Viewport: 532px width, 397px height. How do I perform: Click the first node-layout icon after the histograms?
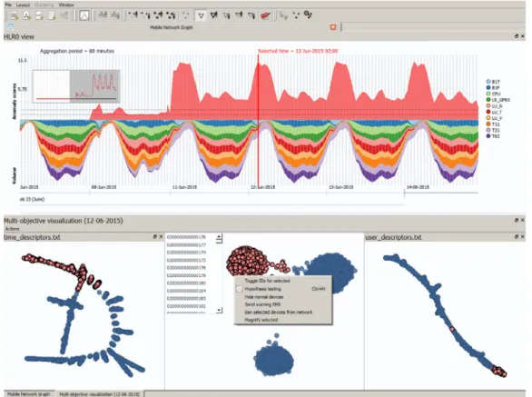pyautogui.click(x=133, y=15)
